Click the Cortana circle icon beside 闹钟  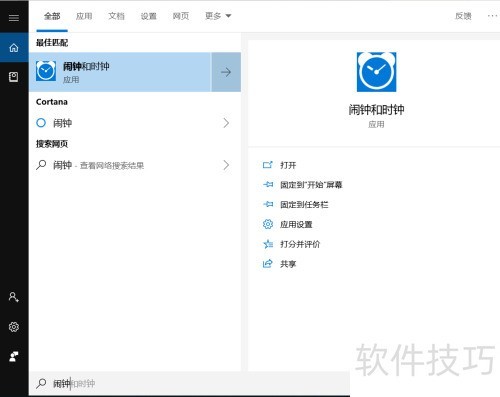click(x=41, y=123)
